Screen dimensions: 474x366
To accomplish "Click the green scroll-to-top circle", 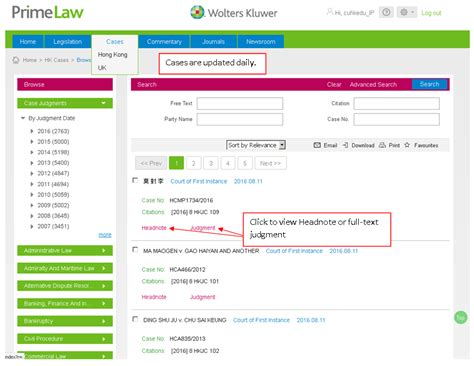I will click(461, 317).
